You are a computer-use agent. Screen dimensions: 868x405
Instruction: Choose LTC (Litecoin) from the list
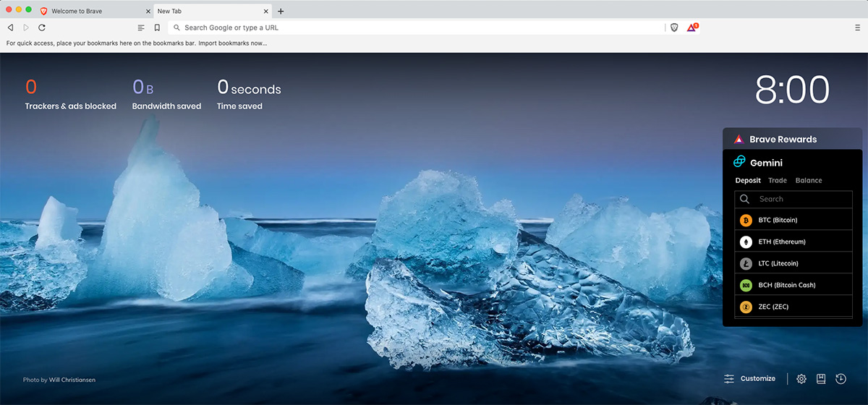pyautogui.click(x=793, y=263)
